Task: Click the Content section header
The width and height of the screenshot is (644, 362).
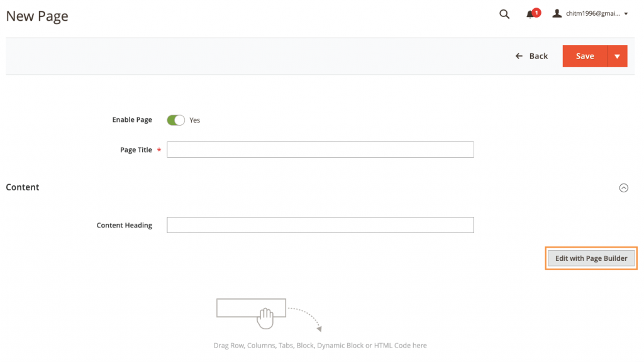Action: click(23, 187)
